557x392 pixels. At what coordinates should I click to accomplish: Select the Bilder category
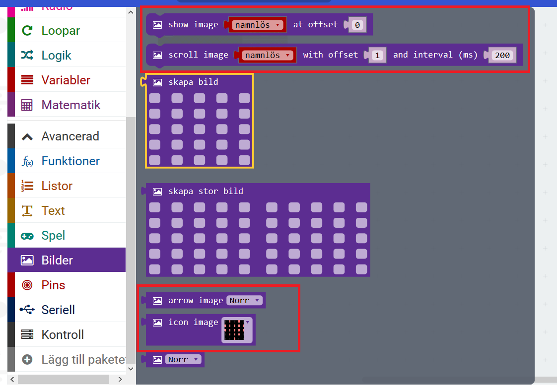[x=67, y=261]
